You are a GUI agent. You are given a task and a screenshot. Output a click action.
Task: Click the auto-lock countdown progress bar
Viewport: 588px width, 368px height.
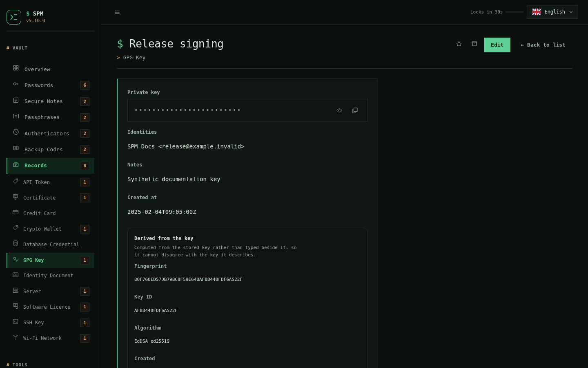click(514, 12)
